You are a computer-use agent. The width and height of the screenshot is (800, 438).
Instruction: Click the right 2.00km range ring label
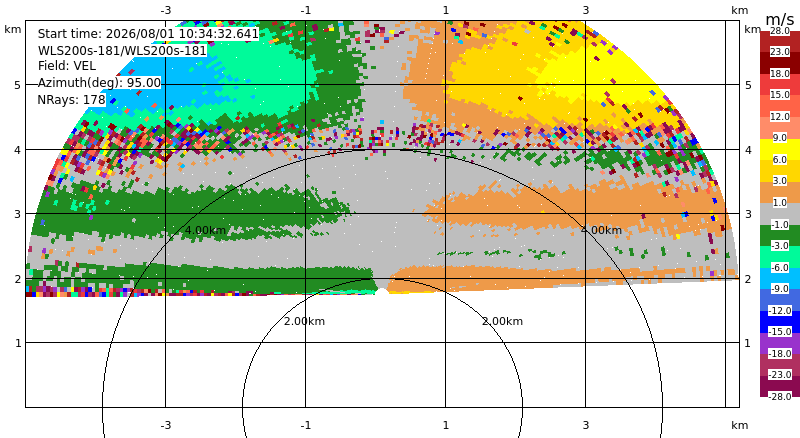point(503,321)
